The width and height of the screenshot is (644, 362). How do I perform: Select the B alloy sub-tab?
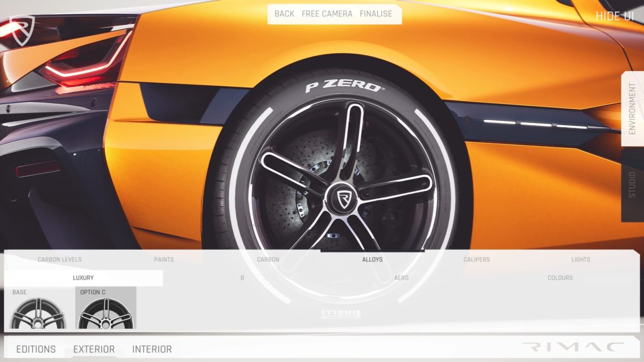coord(242,278)
